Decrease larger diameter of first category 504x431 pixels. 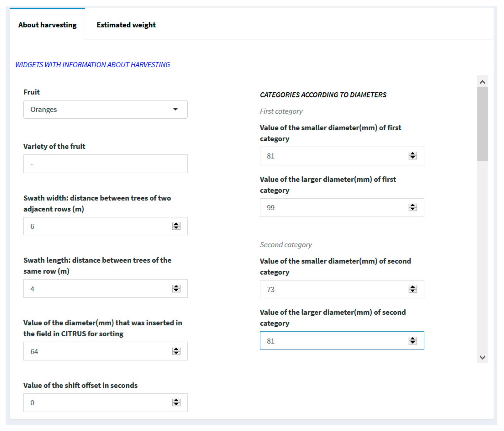[413, 209]
